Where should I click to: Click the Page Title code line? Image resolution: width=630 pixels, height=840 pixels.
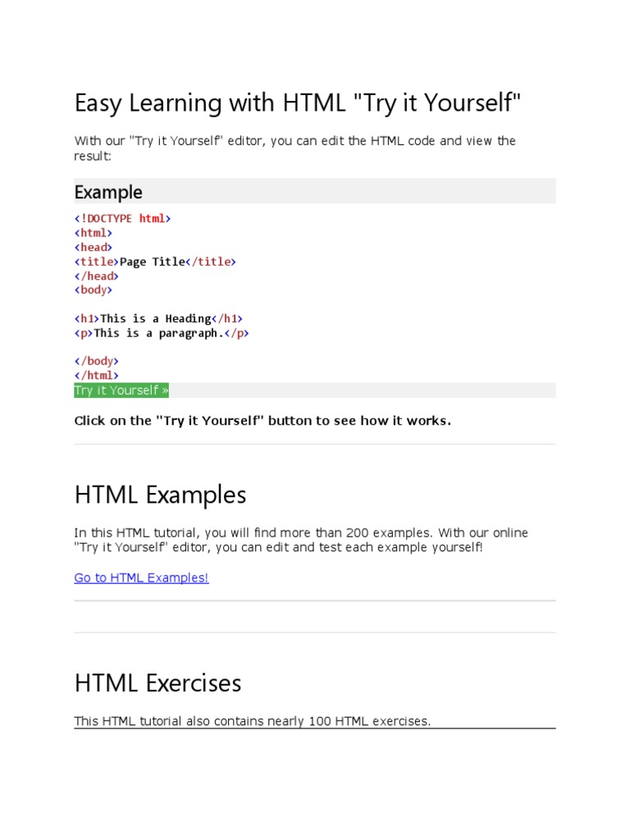155,262
